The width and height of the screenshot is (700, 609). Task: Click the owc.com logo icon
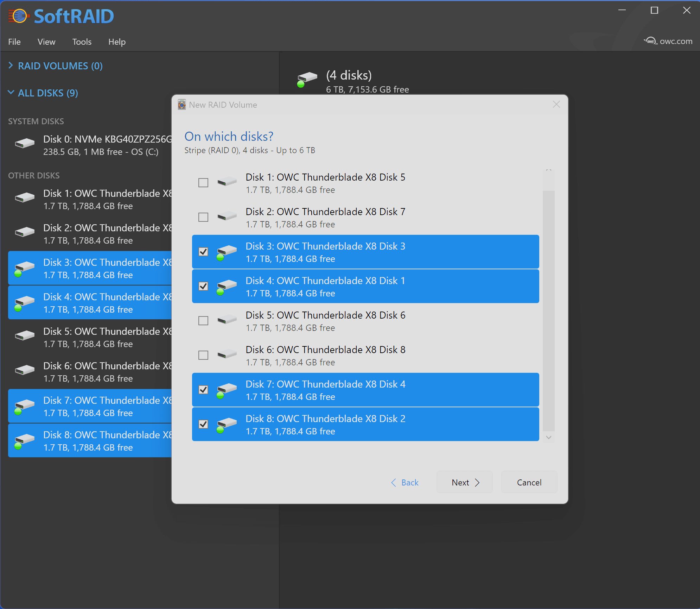point(650,41)
